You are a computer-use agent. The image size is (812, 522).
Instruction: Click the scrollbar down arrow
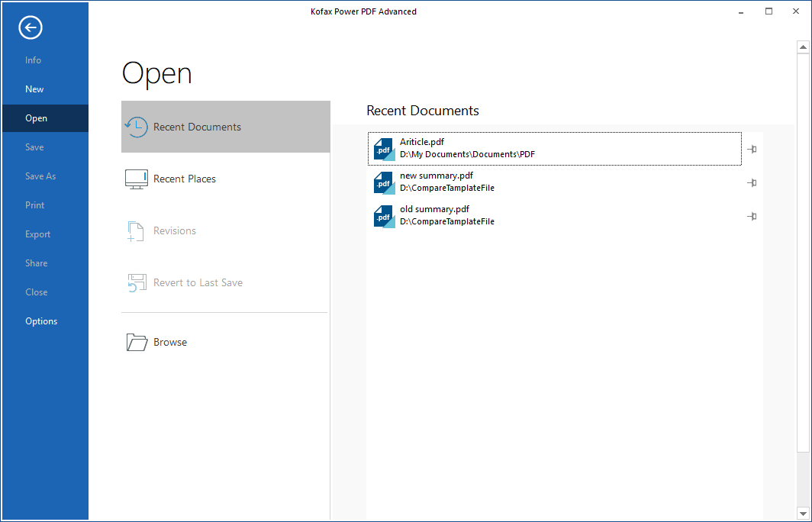[804, 513]
